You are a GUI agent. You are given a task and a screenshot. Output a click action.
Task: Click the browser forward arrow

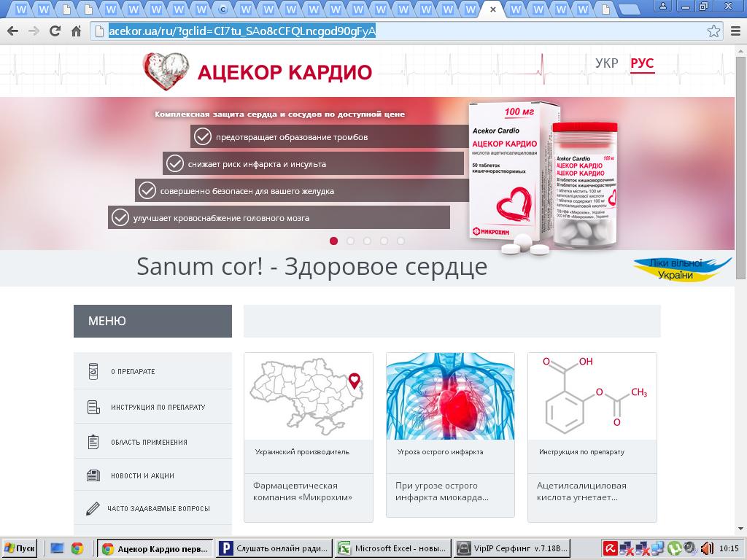tap(34, 31)
